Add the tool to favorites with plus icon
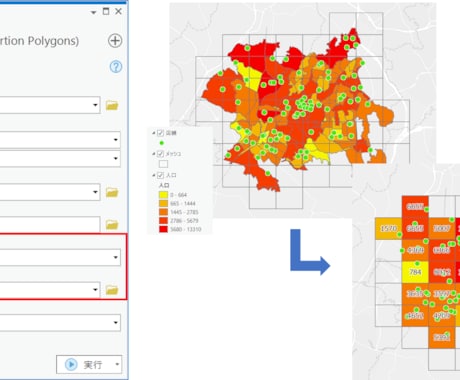460x380 pixels. (115, 41)
